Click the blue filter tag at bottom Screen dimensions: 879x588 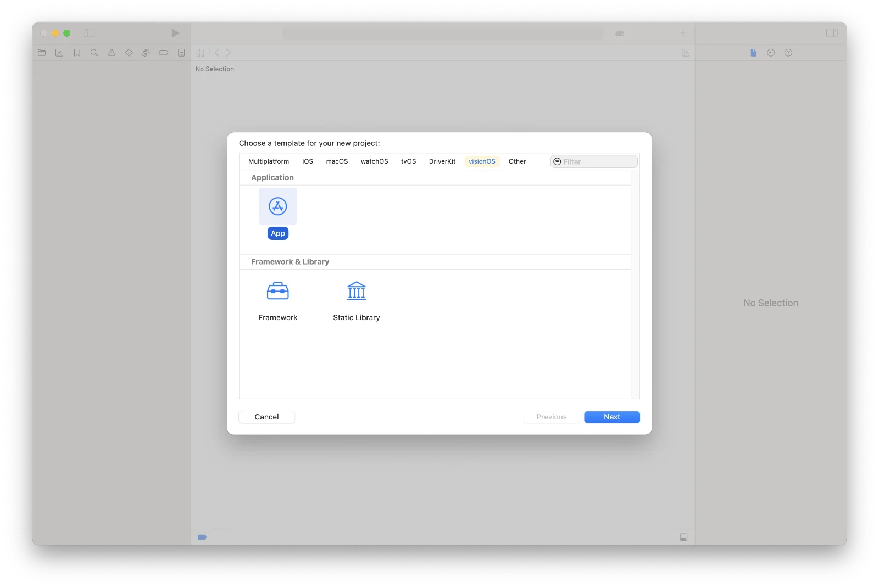tap(202, 537)
